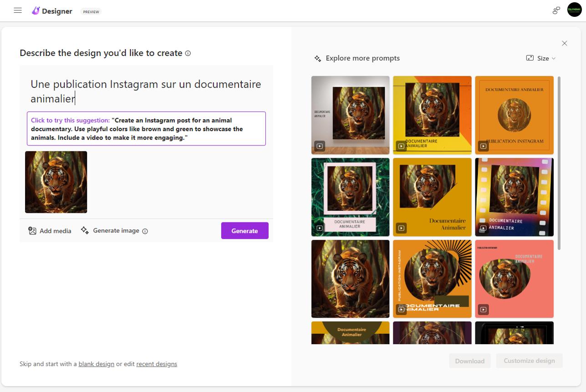Click the Customize design button
This screenshot has width=586, height=392.
click(x=529, y=361)
